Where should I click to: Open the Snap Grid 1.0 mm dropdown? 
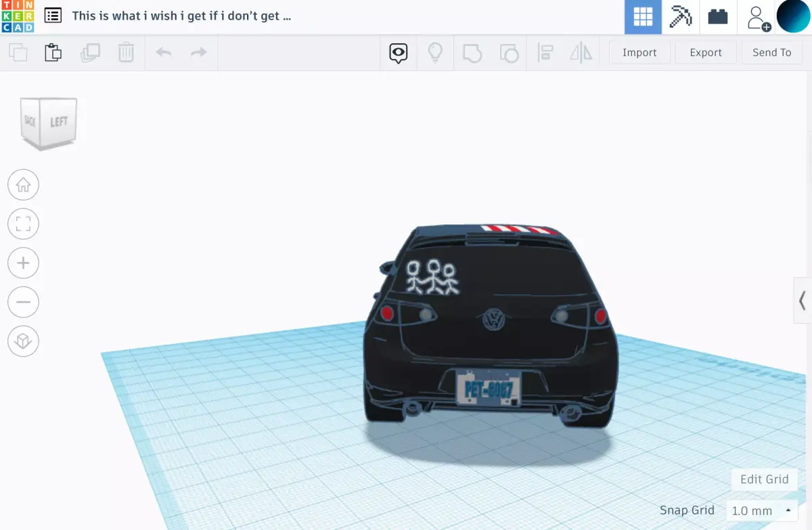[762, 511]
